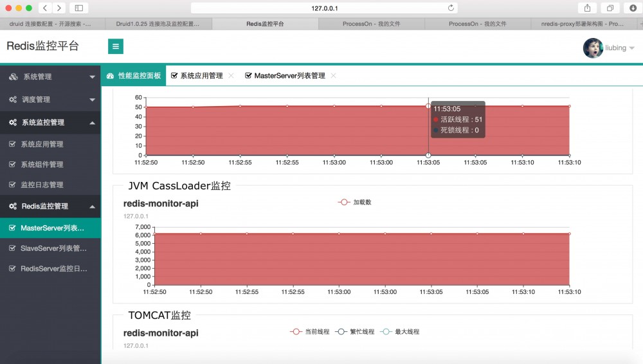Viewport: 643px width, 364px height.
Task: Reload page via address bar refresh icon
Action: 451,8
